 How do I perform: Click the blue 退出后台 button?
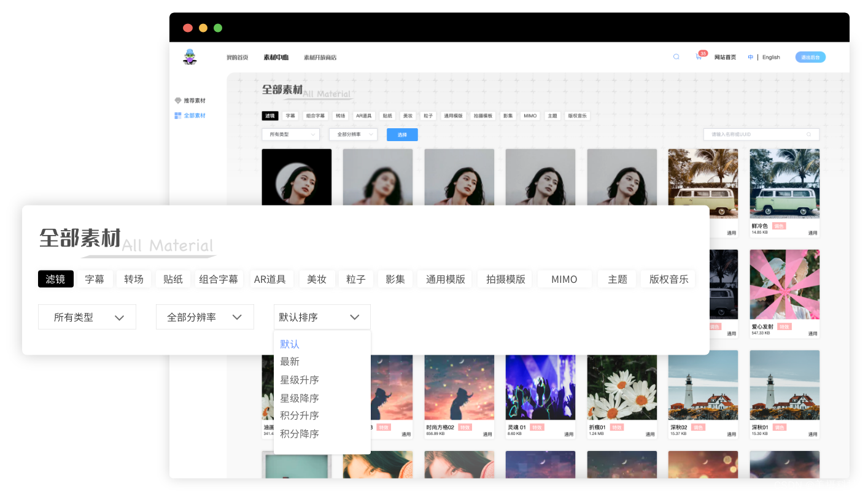(810, 57)
